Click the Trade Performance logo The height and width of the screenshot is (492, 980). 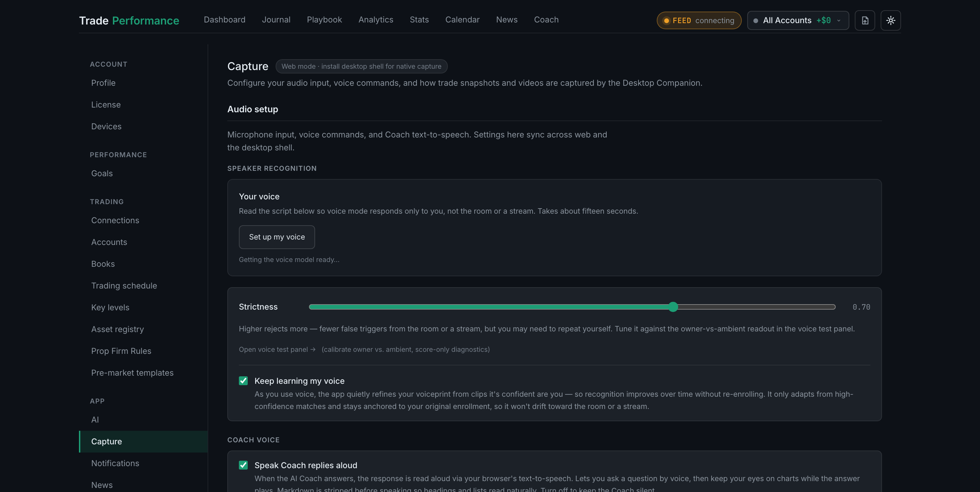[x=129, y=20]
